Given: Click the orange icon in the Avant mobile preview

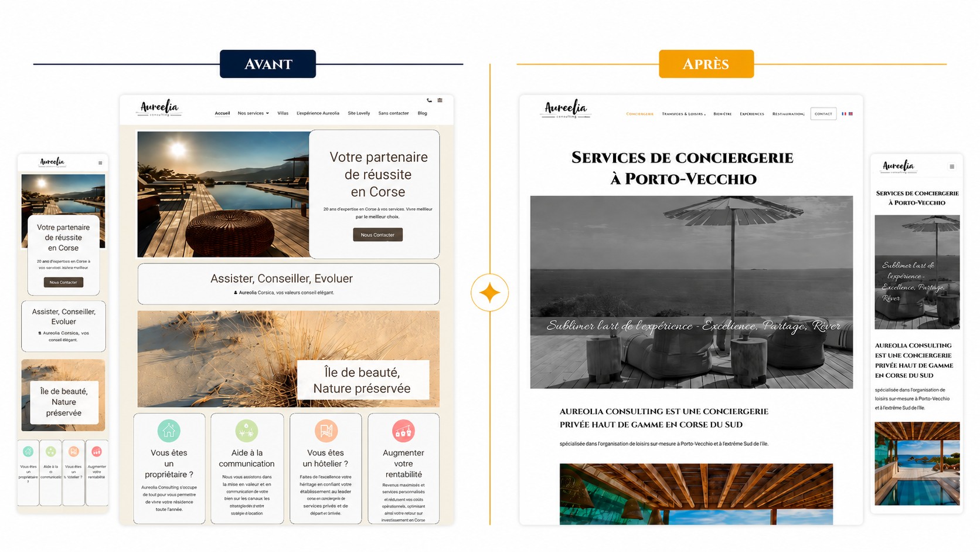Looking at the screenshot, I should [x=73, y=451].
